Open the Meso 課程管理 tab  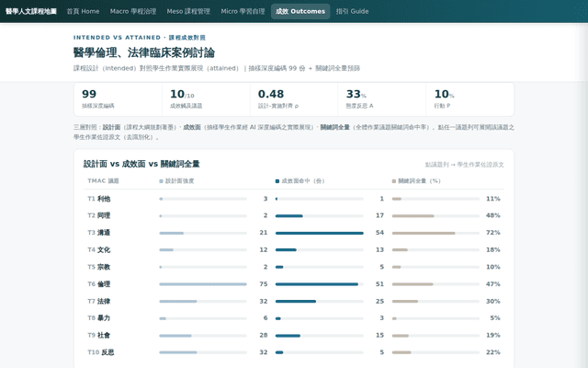(188, 11)
